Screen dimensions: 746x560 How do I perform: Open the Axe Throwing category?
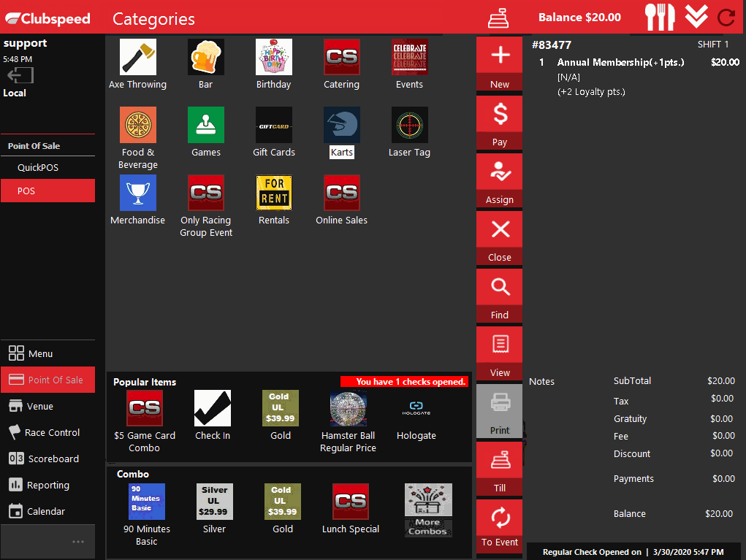pyautogui.click(x=137, y=64)
